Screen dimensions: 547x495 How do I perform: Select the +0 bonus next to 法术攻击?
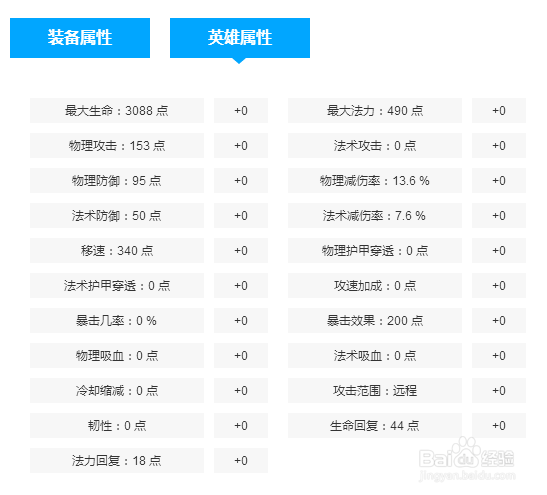[x=499, y=145]
